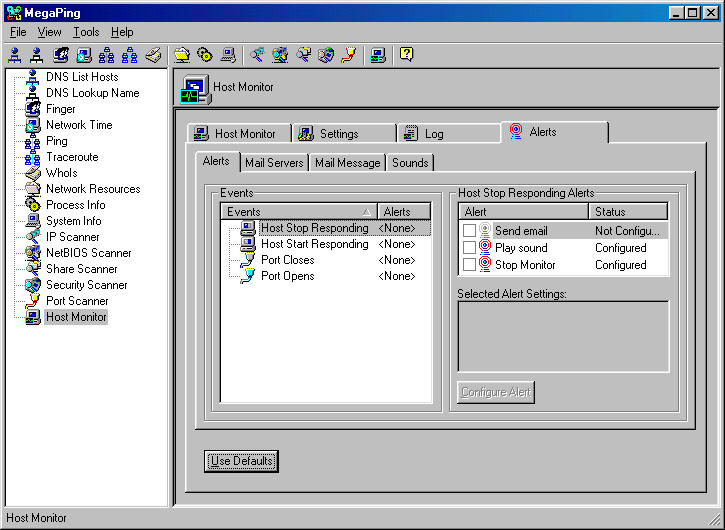The height and width of the screenshot is (530, 725).
Task: Click the Configured status beside Stop Monitor
Action: 621,265
